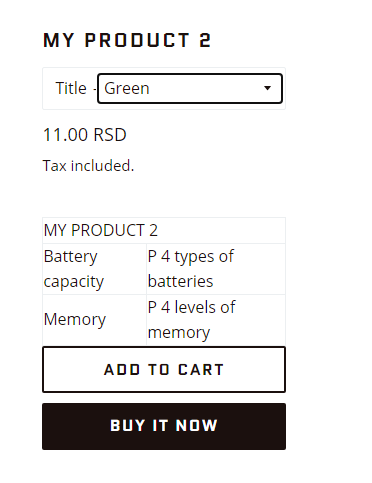The image size is (372, 483).
Task: Click the Battery capacity table cell
Action: (x=94, y=269)
